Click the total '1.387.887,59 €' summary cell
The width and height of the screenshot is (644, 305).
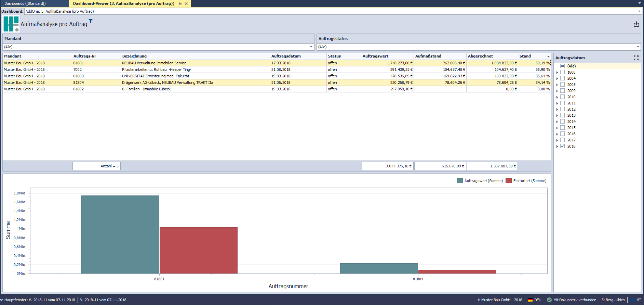(x=492, y=166)
